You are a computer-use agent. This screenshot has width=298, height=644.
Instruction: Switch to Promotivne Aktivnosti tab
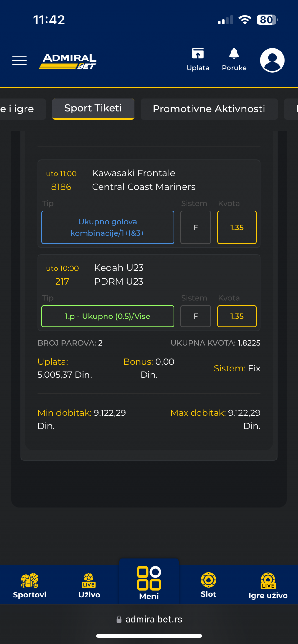coord(209,109)
